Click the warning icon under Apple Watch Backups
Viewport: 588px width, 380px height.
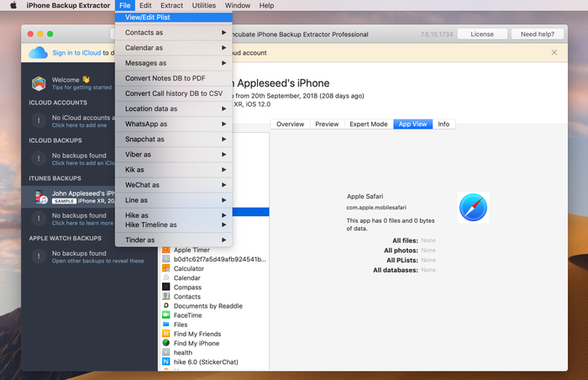point(39,256)
